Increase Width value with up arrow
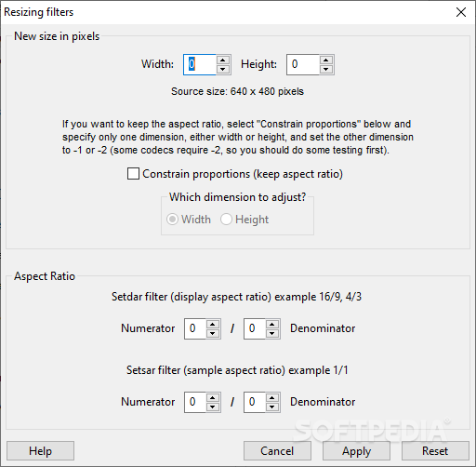The height and width of the screenshot is (467, 476). (x=223, y=60)
